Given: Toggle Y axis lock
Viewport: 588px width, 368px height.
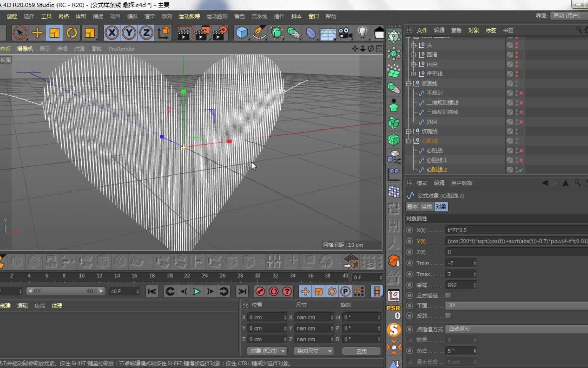Looking at the screenshot, I should [129, 33].
